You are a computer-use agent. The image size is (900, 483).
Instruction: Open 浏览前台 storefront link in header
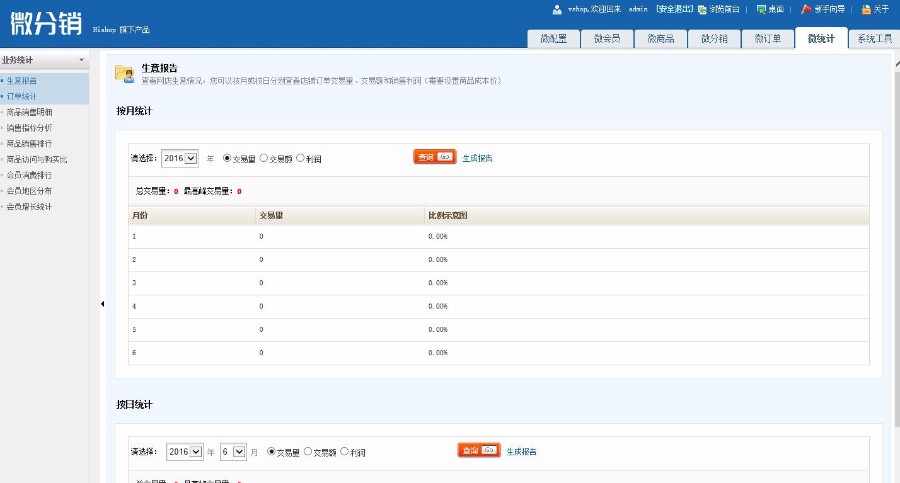[x=719, y=9]
